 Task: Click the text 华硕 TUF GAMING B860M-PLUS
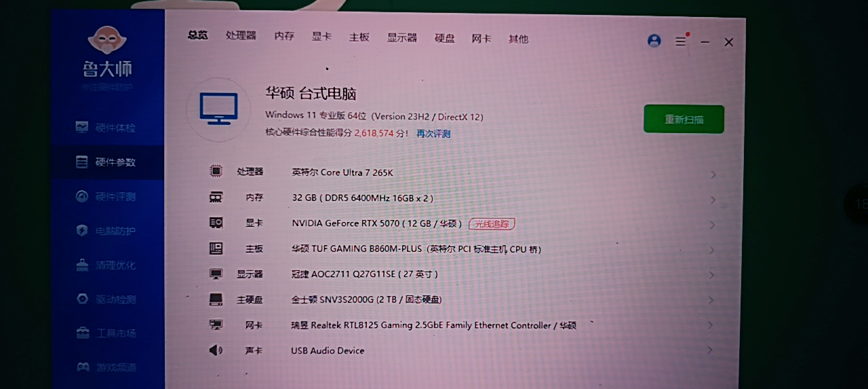tap(357, 249)
